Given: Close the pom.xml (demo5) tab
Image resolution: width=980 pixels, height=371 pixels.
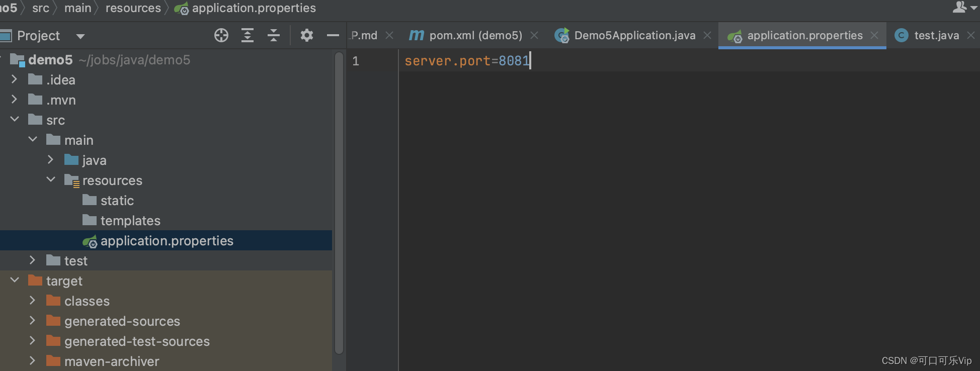Looking at the screenshot, I should click(534, 35).
